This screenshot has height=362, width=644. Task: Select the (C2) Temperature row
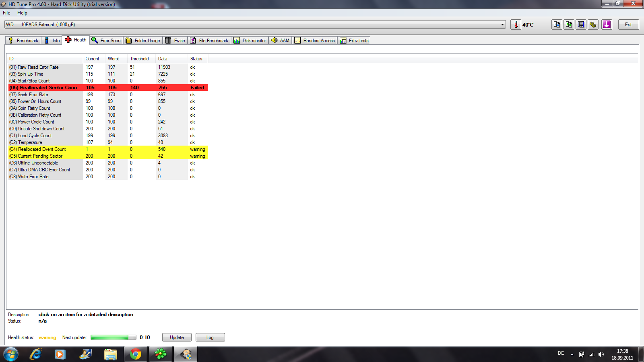click(108, 142)
